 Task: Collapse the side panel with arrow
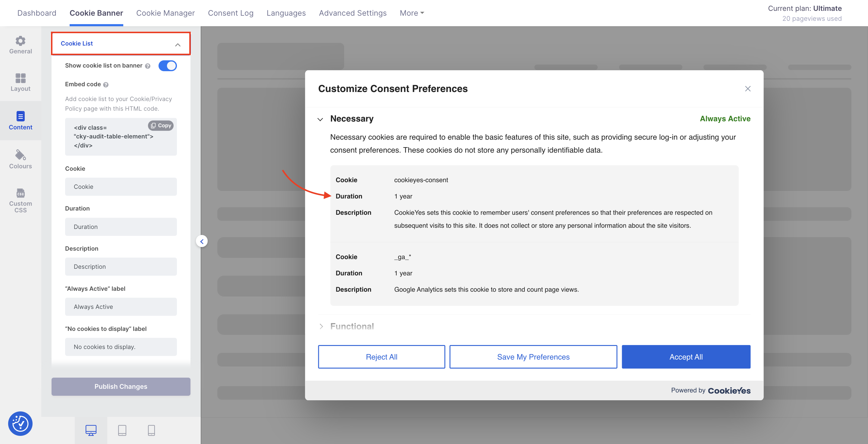202,241
